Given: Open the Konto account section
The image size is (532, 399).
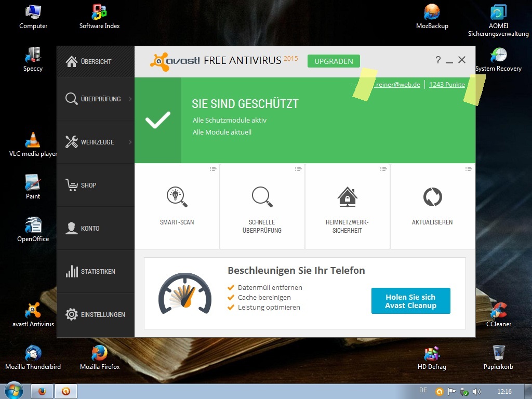Looking at the screenshot, I should tap(96, 229).
